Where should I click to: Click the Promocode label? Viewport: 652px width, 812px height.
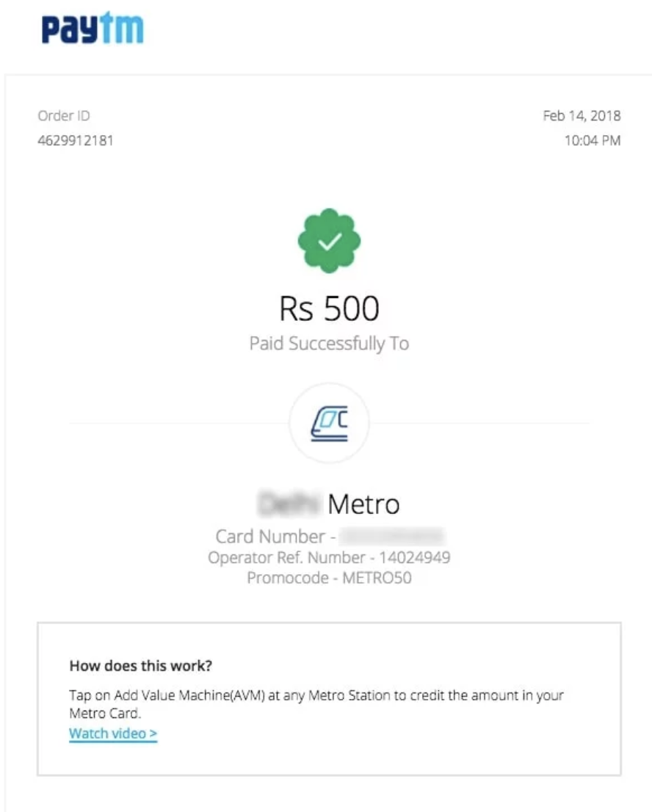tap(288, 578)
